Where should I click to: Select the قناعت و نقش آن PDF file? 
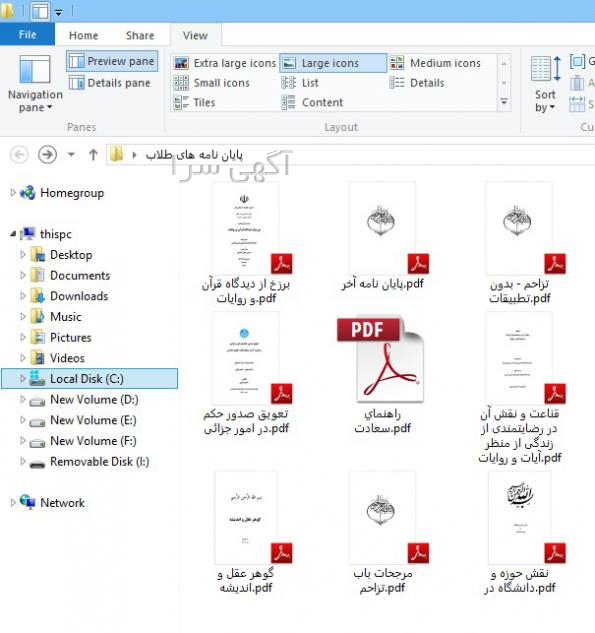(x=519, y=388)
